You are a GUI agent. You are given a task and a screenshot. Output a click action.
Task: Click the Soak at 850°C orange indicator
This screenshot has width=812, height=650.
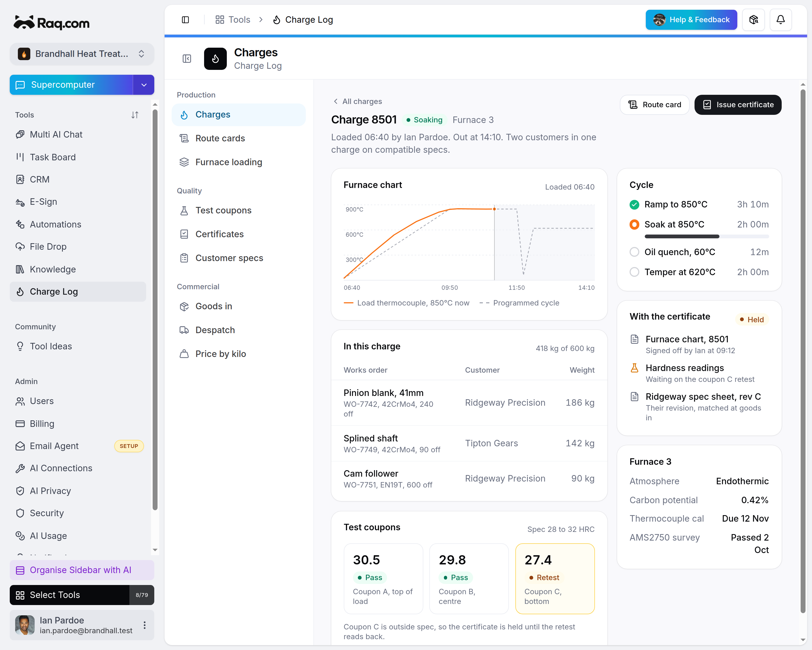pyautogui.click(x=634, y=225)
